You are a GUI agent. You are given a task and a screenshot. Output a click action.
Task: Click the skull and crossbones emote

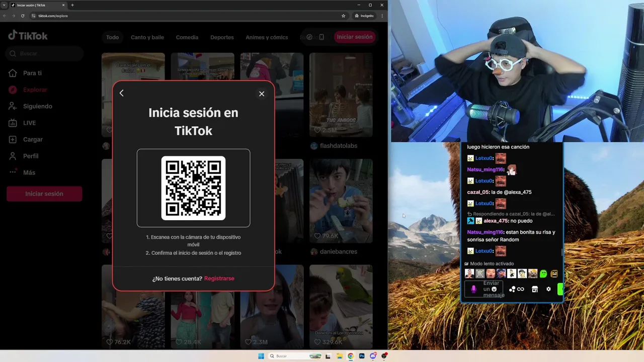pyautogui.click(x=480, y=274)
